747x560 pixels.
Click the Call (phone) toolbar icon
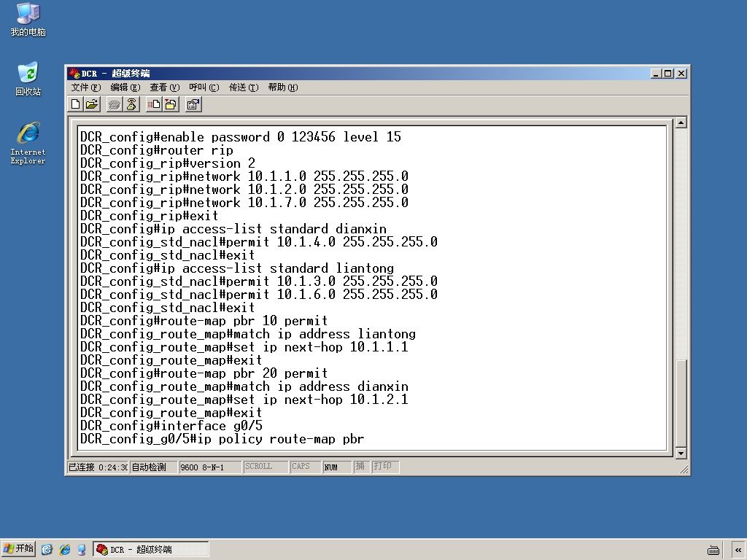point(114,104)
